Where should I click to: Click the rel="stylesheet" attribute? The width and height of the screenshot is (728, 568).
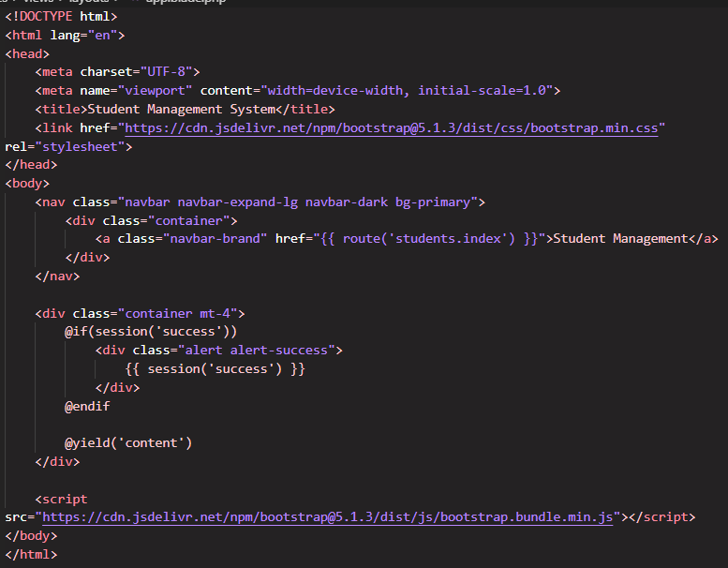65,147
